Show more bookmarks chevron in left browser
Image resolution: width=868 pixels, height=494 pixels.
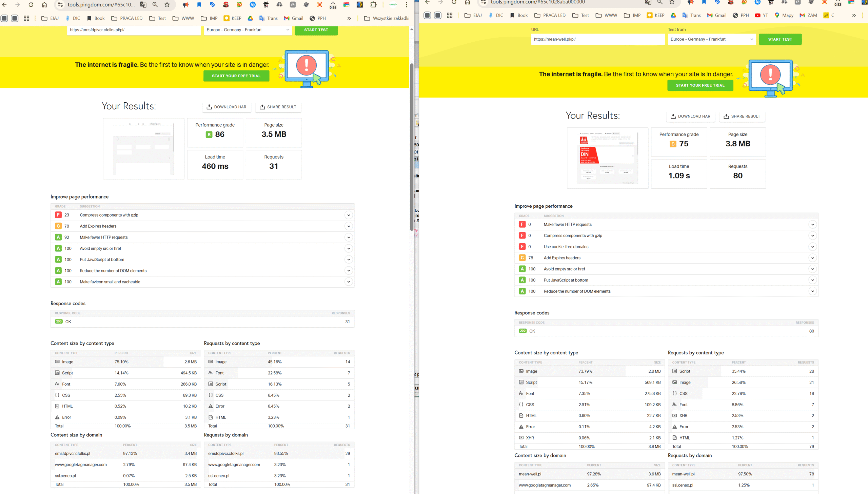click(349, 18)
